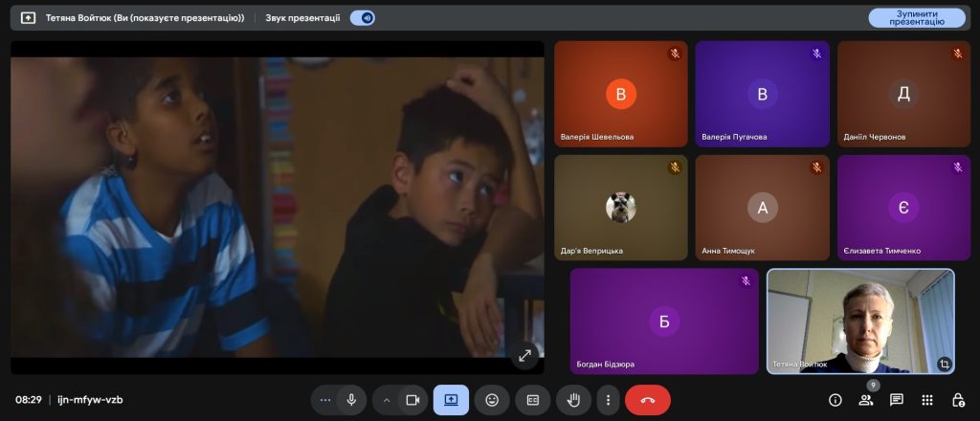Image resolution: width=980 pixels, height=421 pixels.
Task: Expand shared presentation to full screen
Action: pos(524,355)
